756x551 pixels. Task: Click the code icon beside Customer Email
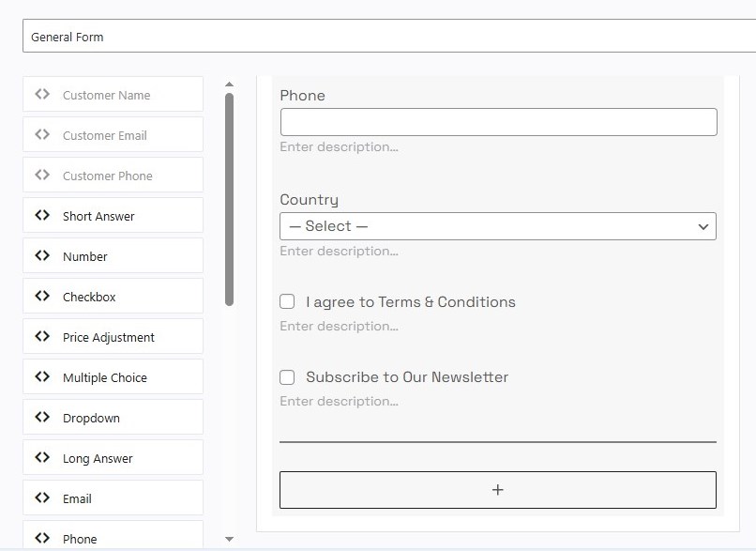(x=41, y=134)
